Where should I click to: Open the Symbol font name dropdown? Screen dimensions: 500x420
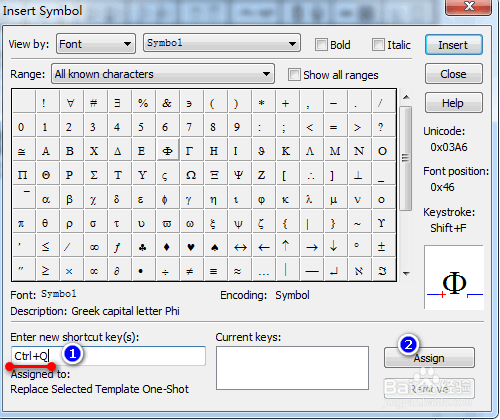click(222, 43)
